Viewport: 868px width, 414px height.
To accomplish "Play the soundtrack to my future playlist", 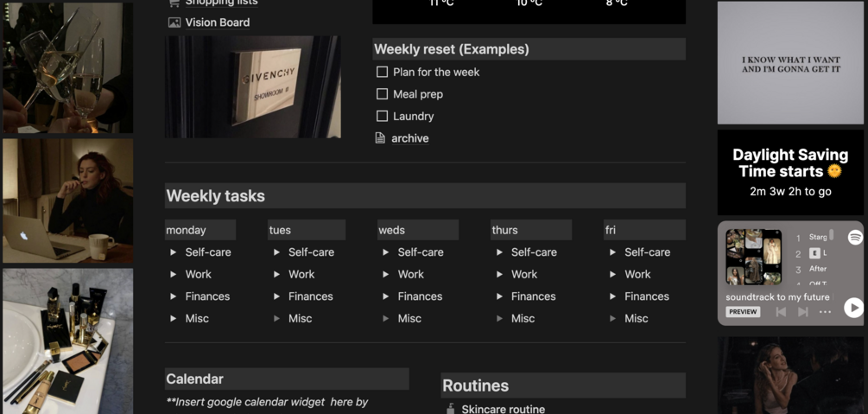I will (853, 308).
